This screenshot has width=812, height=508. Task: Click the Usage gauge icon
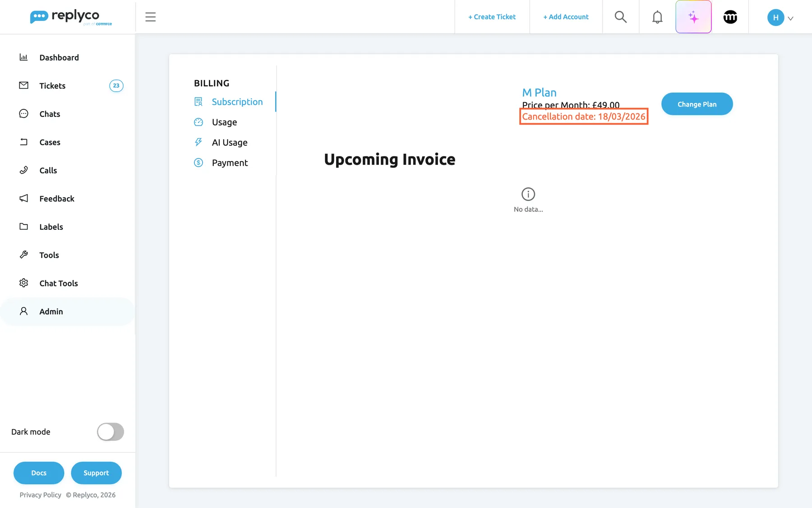(198, 122)
